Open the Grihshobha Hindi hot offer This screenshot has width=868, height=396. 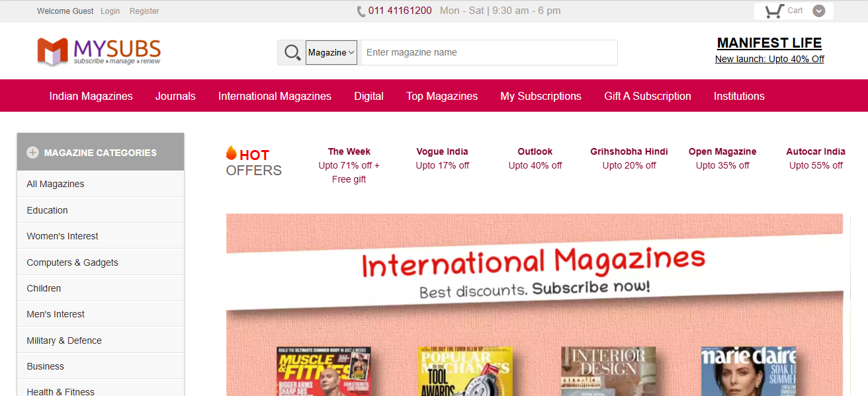point(629,159)
